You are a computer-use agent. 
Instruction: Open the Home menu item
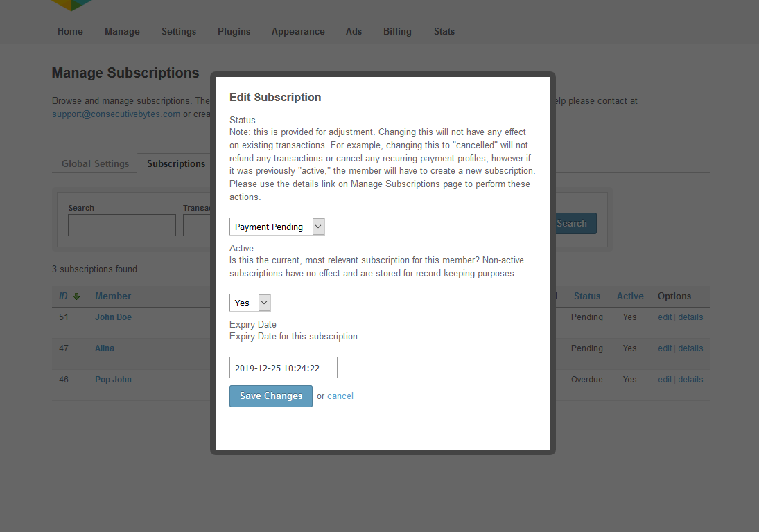[70, 31]
